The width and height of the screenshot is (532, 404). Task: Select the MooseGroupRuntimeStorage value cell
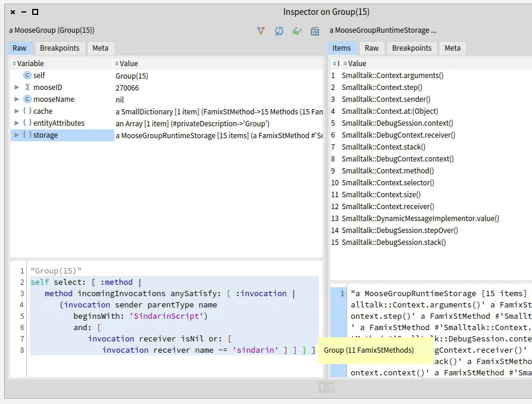pyautogui.click(x=219, y=135)
